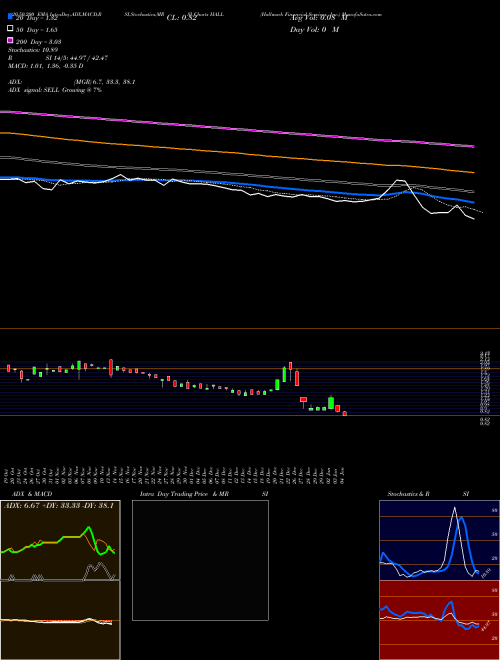The height and width of the screenshot is (660, 500).
Task: Click the 'Day Vol: 0 M' label
Action: coord(314,29)
